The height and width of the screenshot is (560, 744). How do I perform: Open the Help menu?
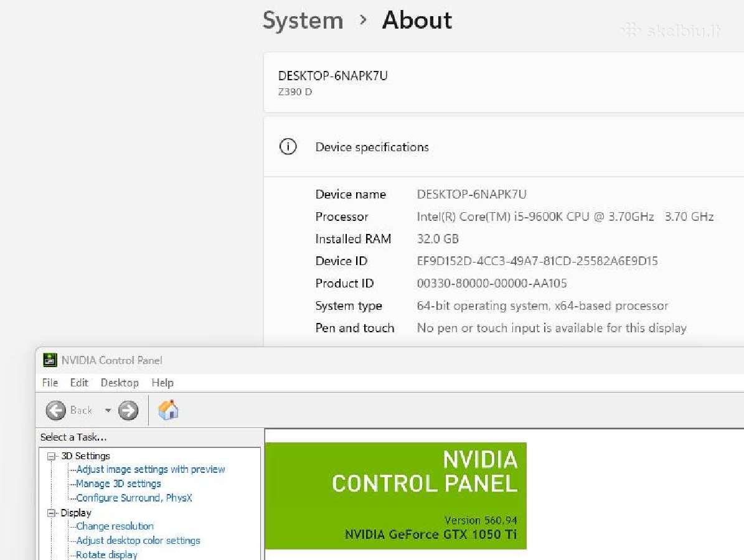coord(162,383)
